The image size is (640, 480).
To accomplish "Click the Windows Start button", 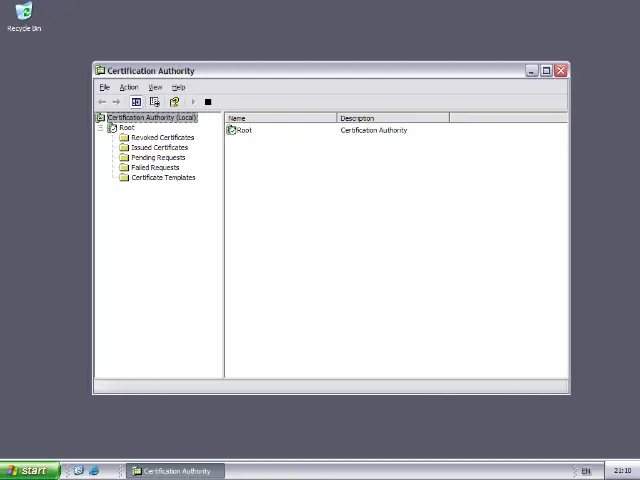I will 28,470.
